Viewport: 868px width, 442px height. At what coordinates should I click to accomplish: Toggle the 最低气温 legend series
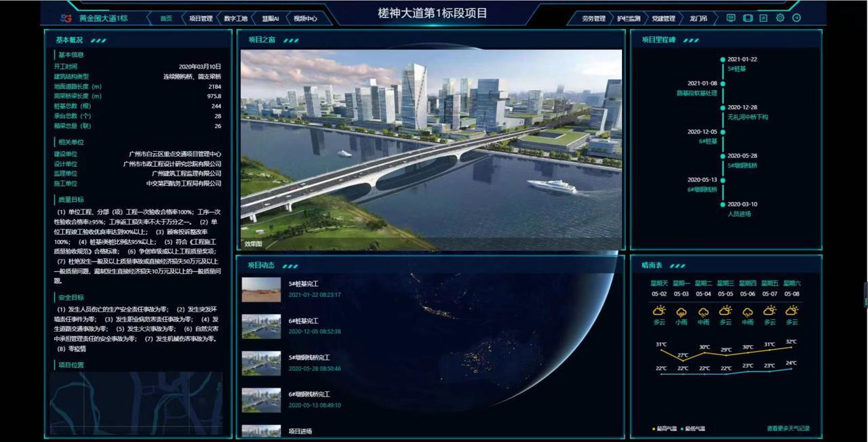pos(692,428)
